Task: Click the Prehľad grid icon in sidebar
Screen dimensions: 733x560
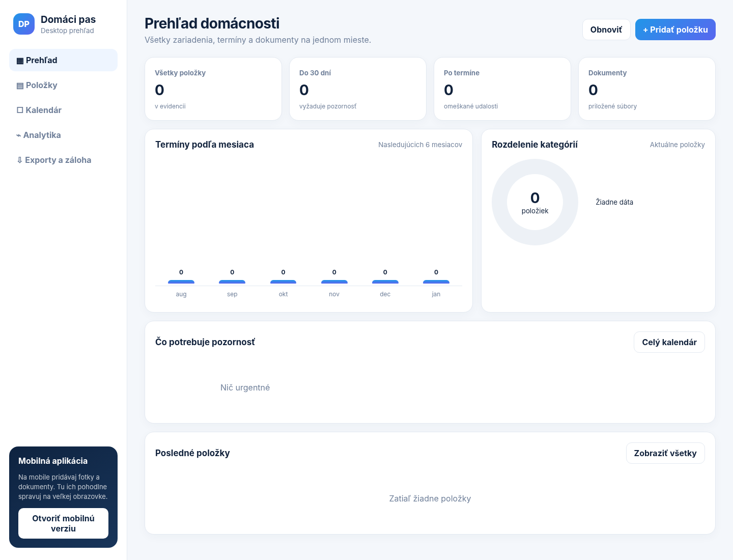Action: click(20, 61)
